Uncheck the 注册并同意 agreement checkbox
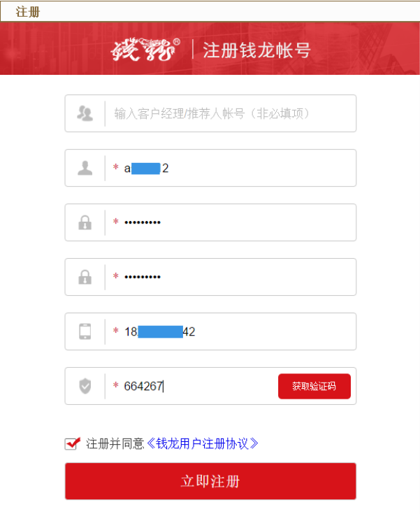The width and height of the screenshot is (420, 514). point(72,444)
